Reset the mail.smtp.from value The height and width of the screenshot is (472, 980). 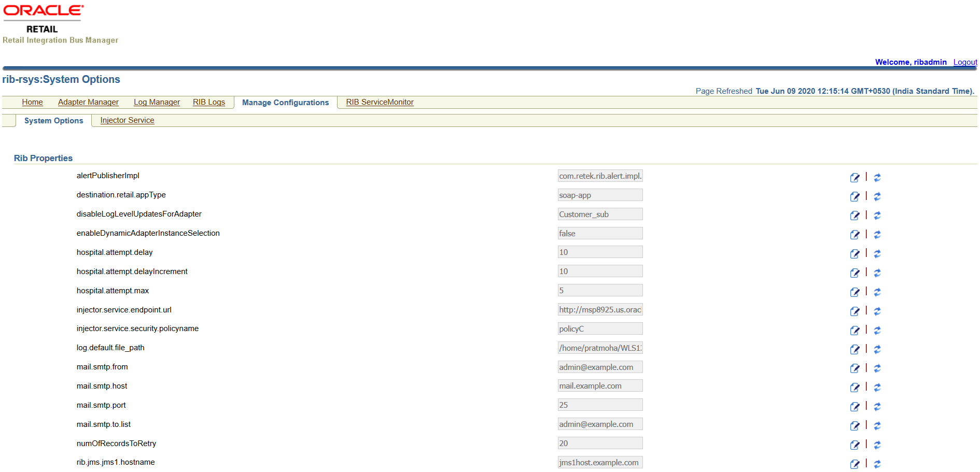coord(877,368)
